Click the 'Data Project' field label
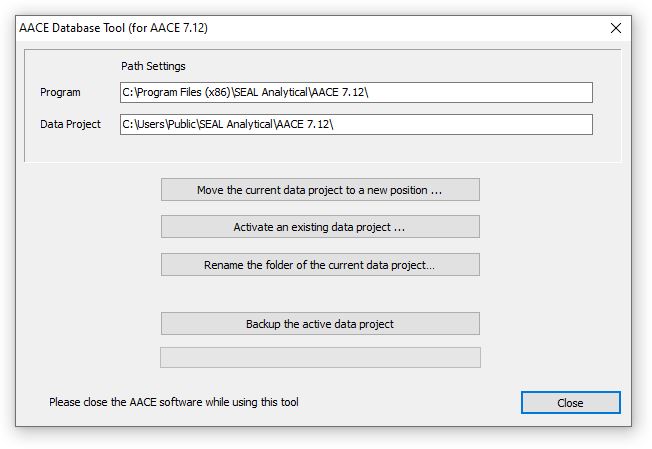Viewport: 652px width, 449px height. click(70, 125)
